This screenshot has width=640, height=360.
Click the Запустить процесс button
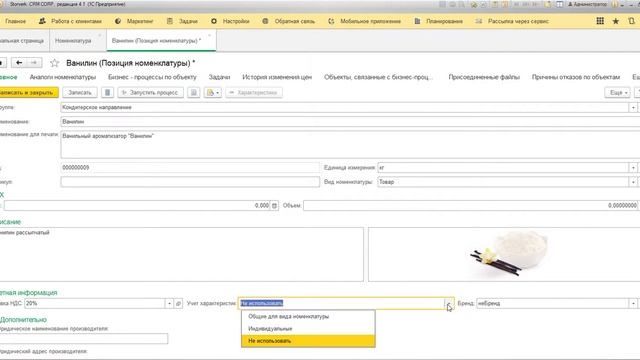coord(151,93)
